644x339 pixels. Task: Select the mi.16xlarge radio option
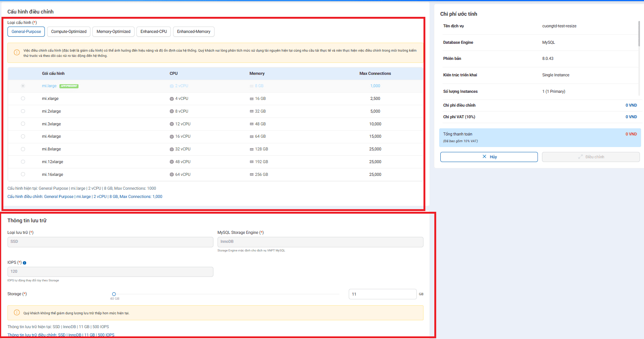coord(23,174)
